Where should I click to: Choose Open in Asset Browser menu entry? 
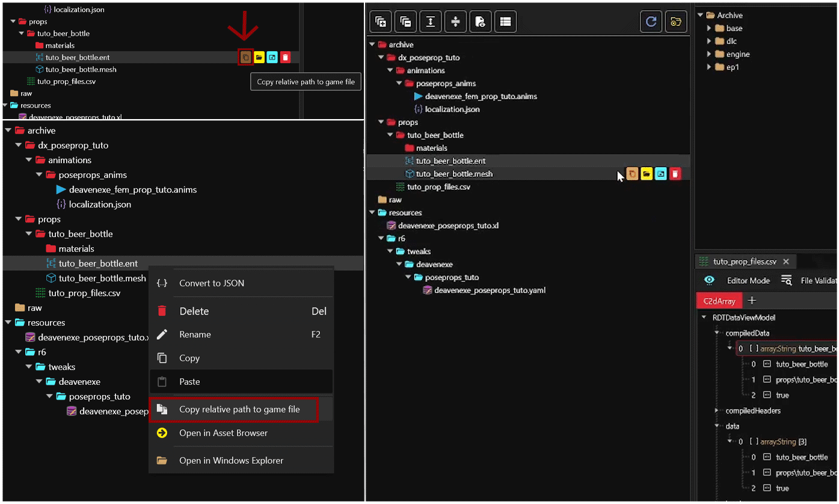[223, 433]
